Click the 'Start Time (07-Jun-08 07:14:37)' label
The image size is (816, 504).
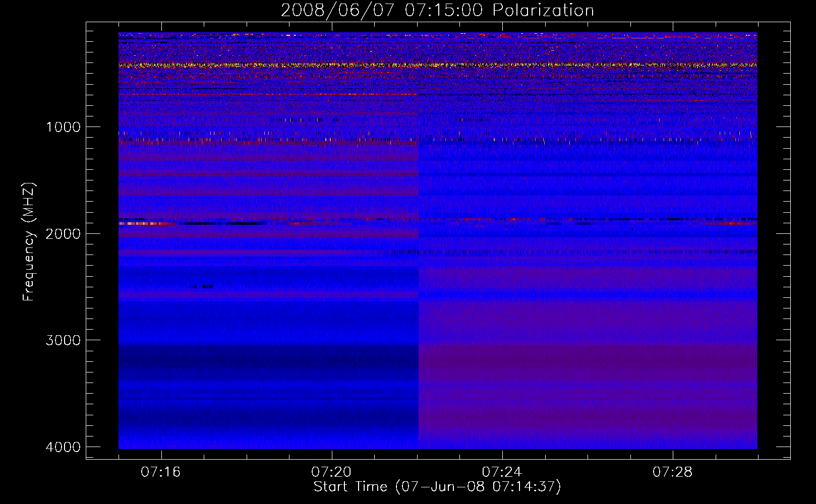(x=437, y=487)
